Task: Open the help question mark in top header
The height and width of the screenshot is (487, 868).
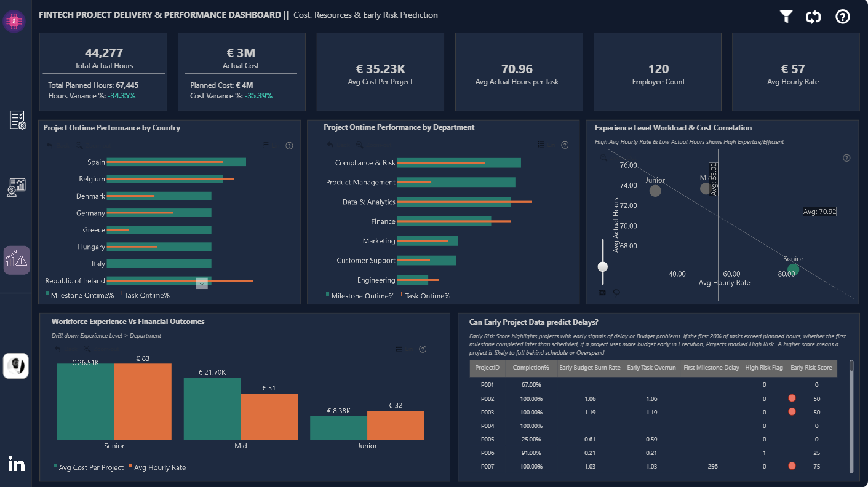Action: coord(842,17)
